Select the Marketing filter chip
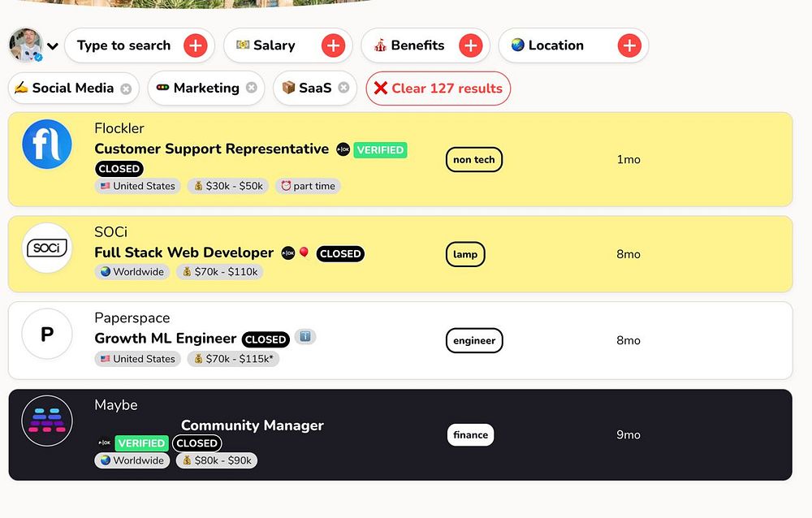812x518 pixels. (x=206, y=88)
